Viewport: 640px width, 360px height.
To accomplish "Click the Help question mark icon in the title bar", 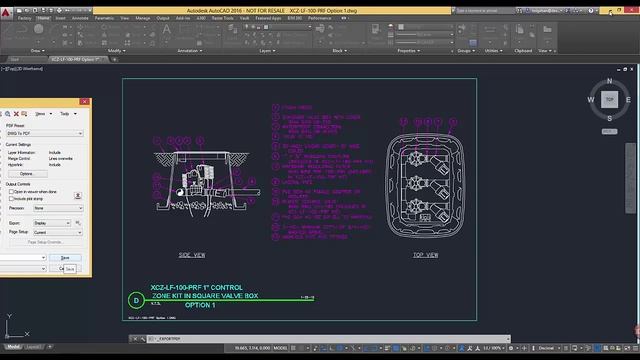I will point(591,11).
